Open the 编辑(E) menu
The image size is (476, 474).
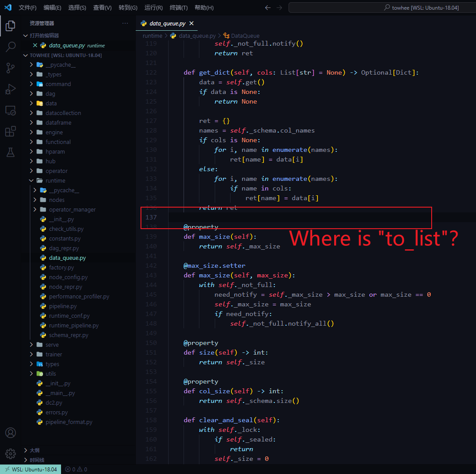(x=52, y=7)
